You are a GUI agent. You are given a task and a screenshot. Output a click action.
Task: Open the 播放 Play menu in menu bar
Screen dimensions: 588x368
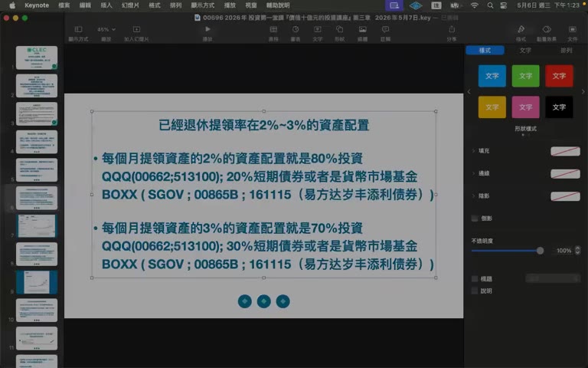(x=230, y=5)
